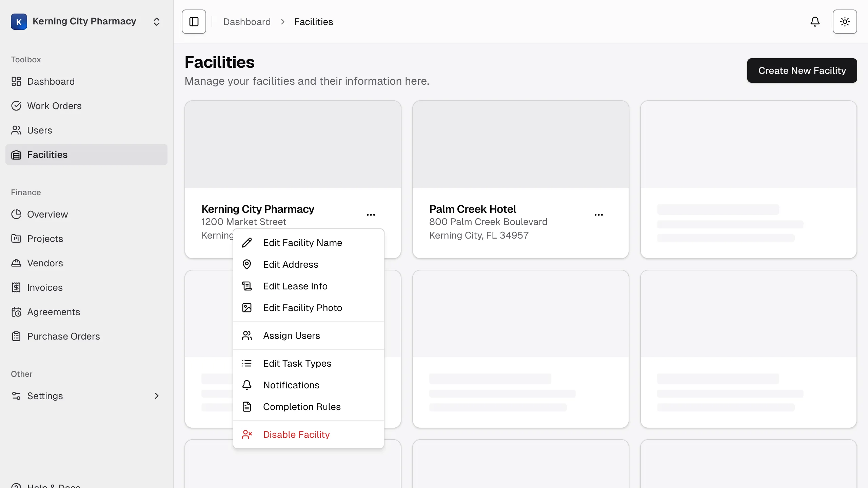Open Invoices in sidebar
Image resolution: width=868 pixels, height=488 pixels.
[86, 287]
